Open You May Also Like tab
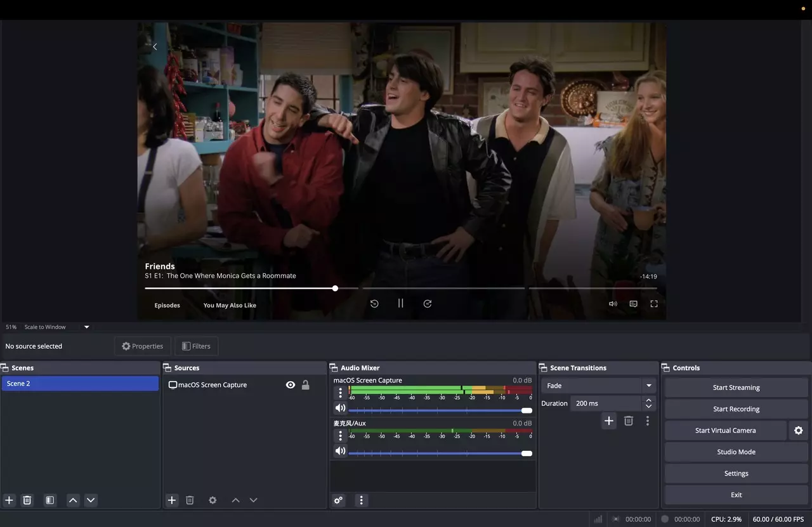 tap(230, 305)
